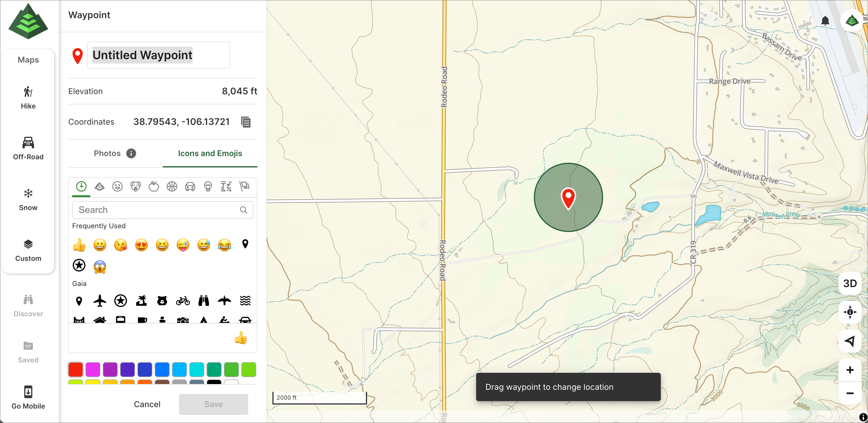Viewport: 868px width, 423px height.
Task: Open the animals emoji category
Action: [135, 186]
